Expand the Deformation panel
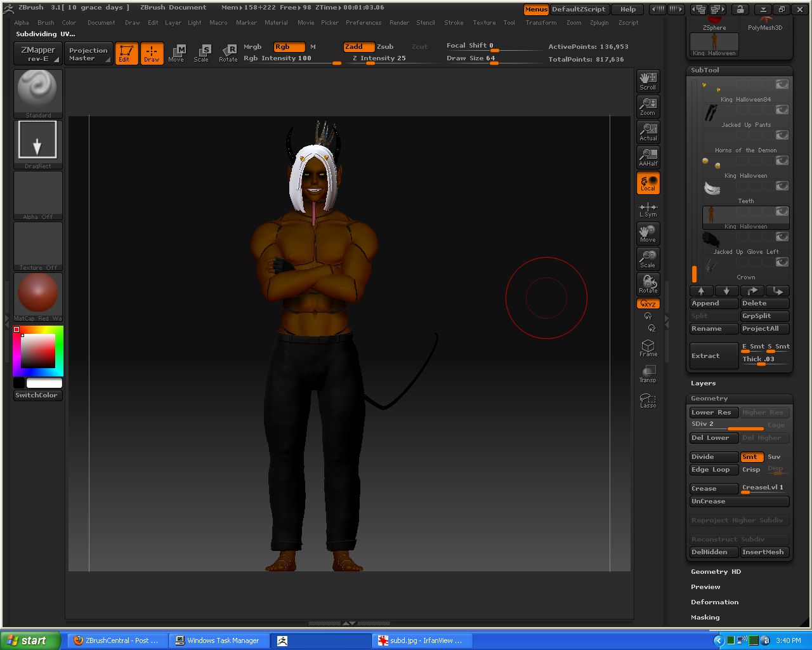 [x=715, y=602]
